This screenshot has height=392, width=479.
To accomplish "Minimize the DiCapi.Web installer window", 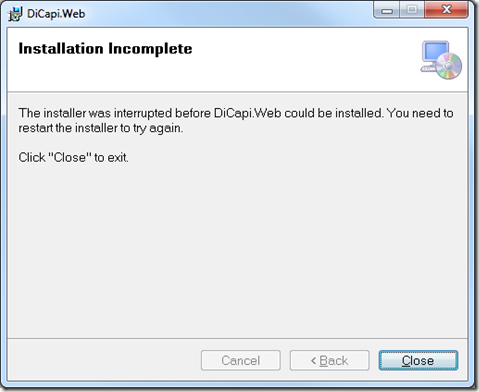I will pyautogui.click(x=387, y=11).
